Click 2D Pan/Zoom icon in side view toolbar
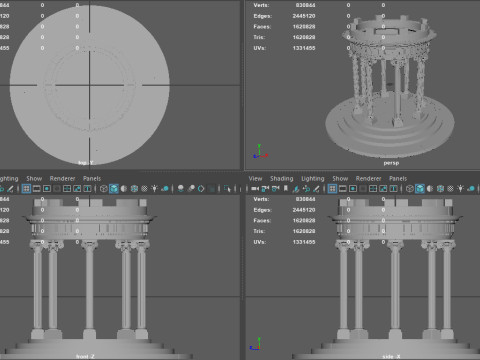 point(306,189)
